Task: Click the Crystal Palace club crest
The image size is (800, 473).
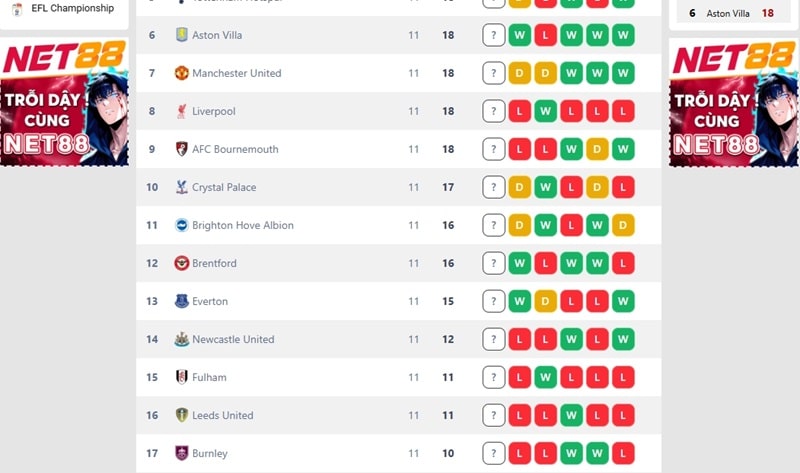Action: click(x=181, y=187)
